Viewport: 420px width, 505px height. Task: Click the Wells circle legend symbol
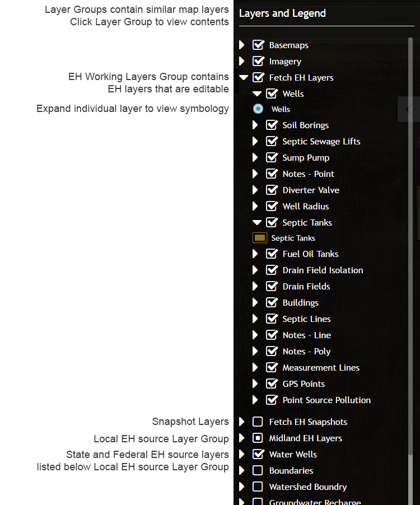coord(258,109)
